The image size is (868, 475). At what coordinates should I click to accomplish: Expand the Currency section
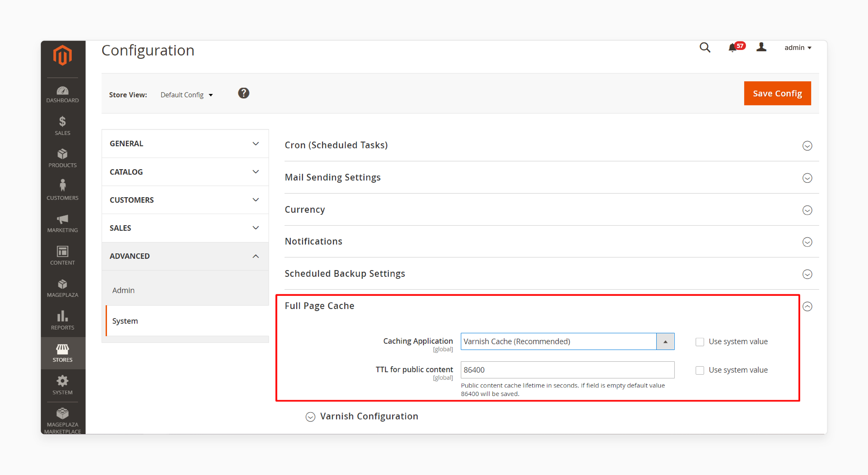552,210
